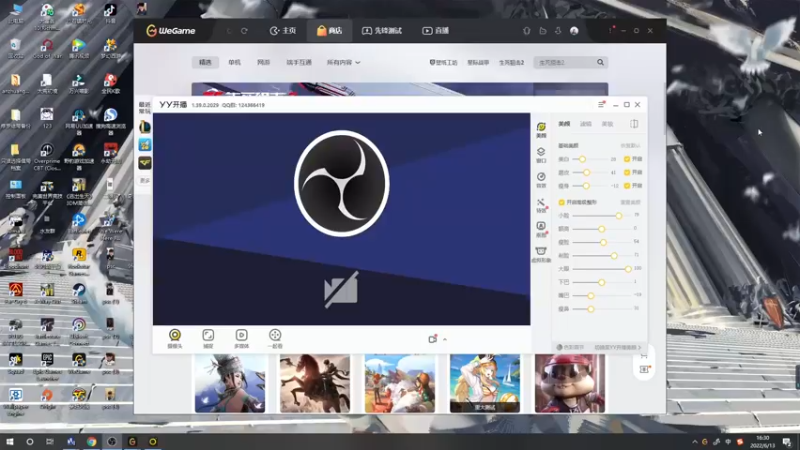Viewport: 800px width, 450px height.
Task: Click the WeGame back arrow icon
Action: pos(229,31)
